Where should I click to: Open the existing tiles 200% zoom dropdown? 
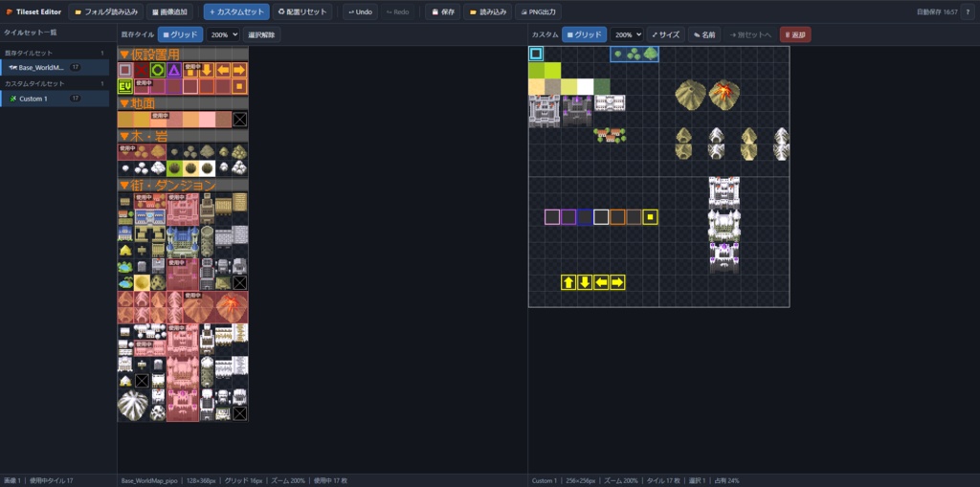tap(223, 34)
